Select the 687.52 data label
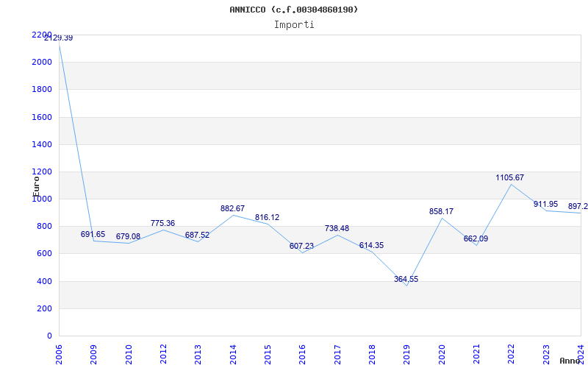Screen dimensions: 588x368 [197, 236]
